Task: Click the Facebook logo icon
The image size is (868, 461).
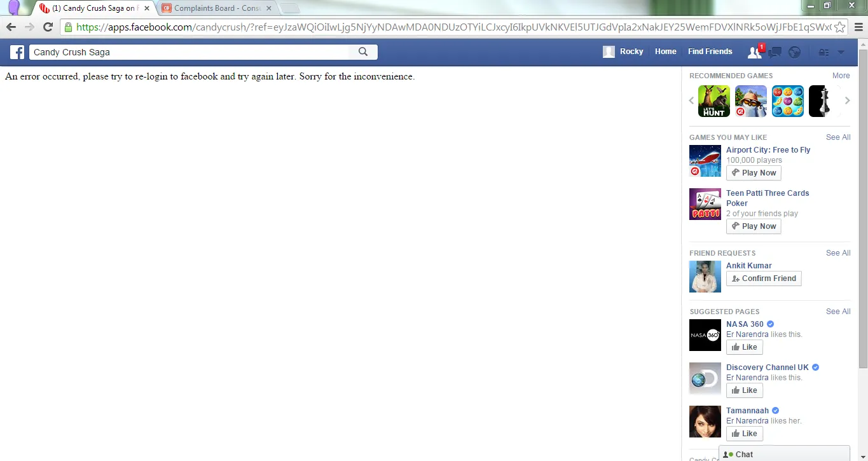Action: click(x=17, y=52)
